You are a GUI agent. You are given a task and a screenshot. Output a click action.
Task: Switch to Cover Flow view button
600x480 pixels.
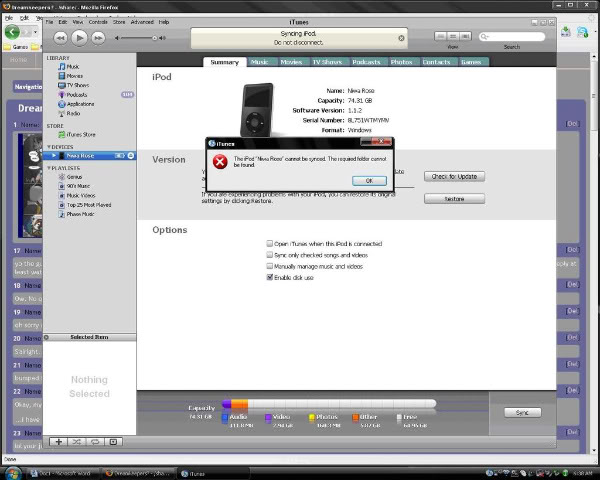coord(465,36)
